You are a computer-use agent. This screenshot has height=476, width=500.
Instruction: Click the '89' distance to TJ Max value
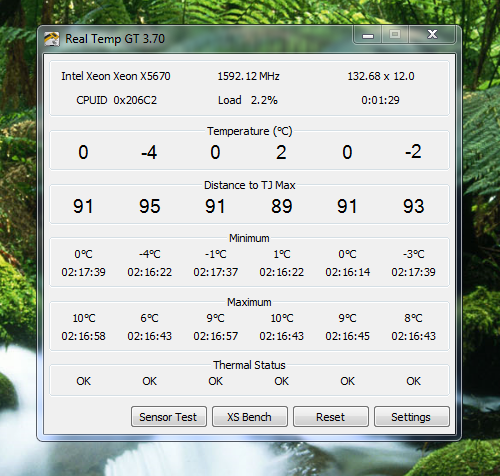(282, 206)
